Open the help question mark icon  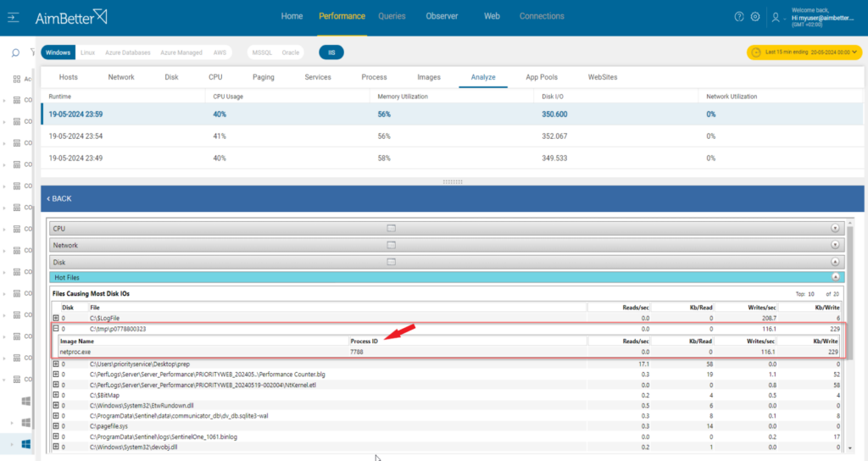click(739, 17)
